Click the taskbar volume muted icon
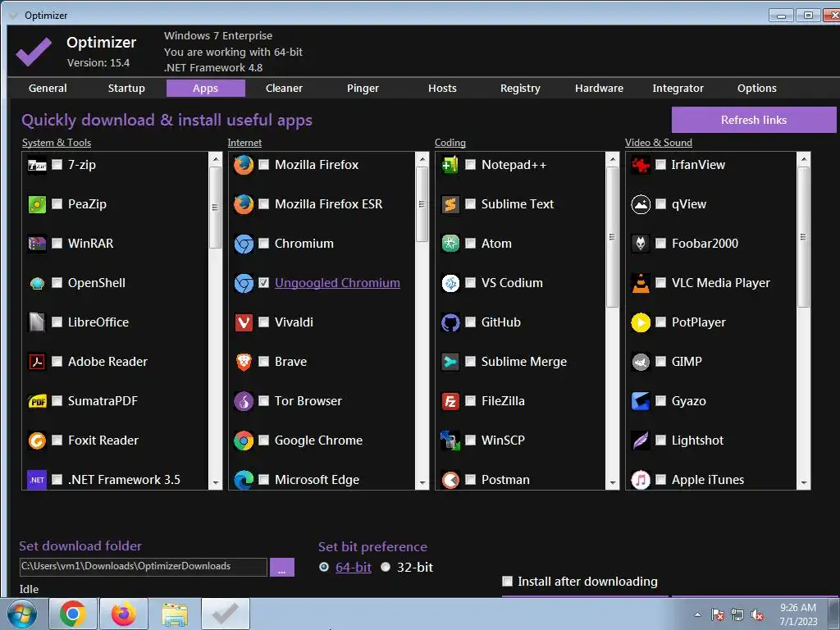 pyautogui.click(x=757, y=615)
